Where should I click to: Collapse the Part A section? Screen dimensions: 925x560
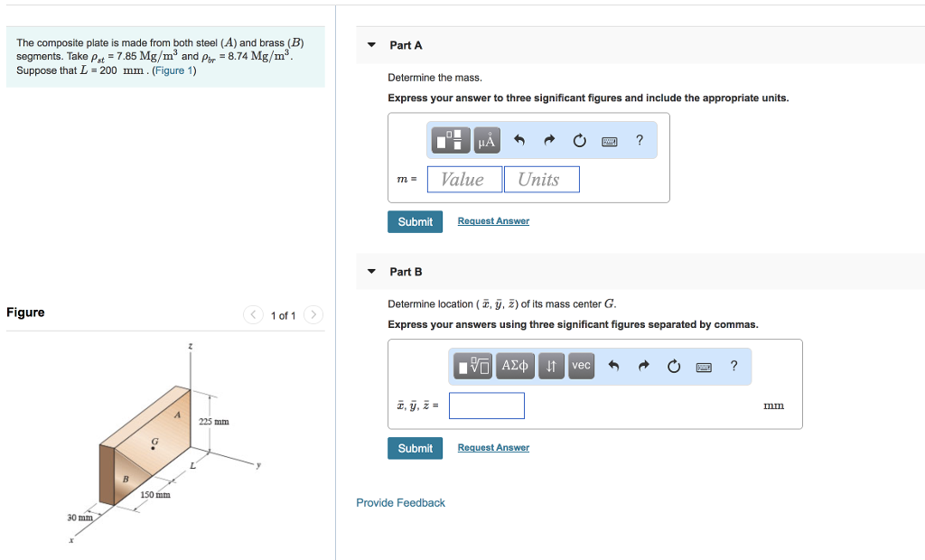[370, 44]
